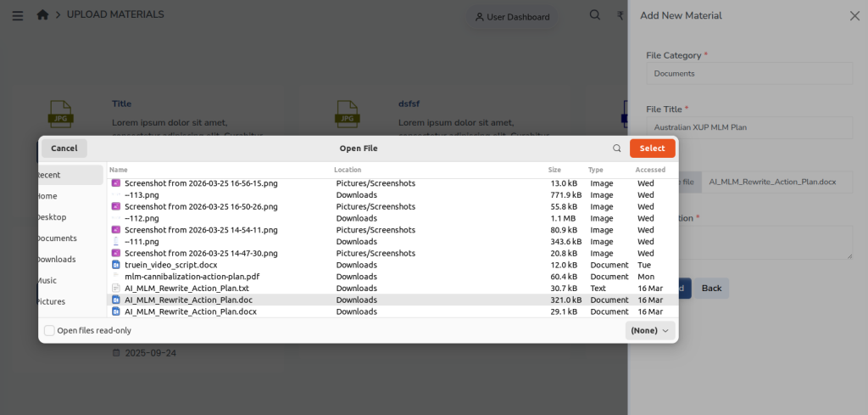868x415 pixels.
Task: Click the search icon in Open File dialog
Action: pos(617,149)
